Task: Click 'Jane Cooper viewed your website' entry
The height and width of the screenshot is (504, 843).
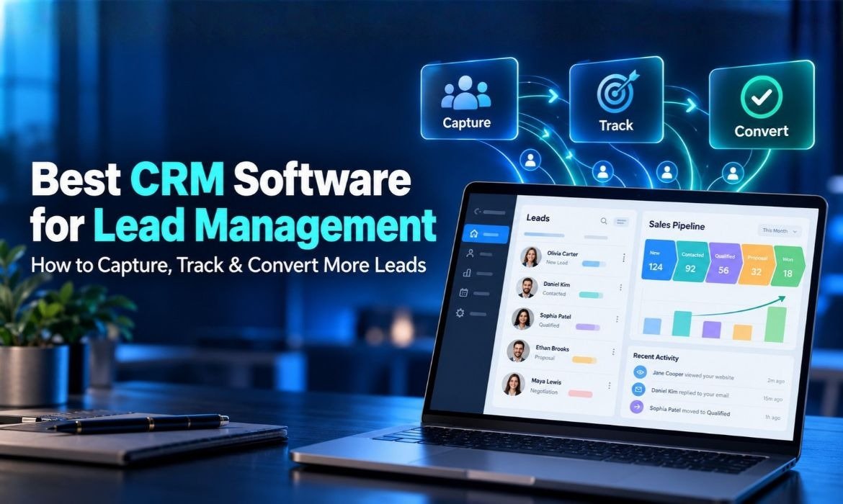Action: click(693, 375)
